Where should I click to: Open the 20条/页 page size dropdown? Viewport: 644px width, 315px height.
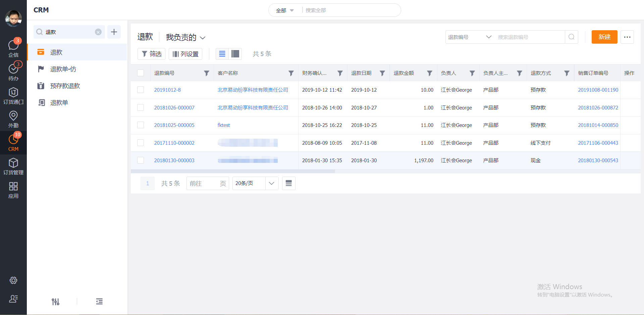click(256, 183)
